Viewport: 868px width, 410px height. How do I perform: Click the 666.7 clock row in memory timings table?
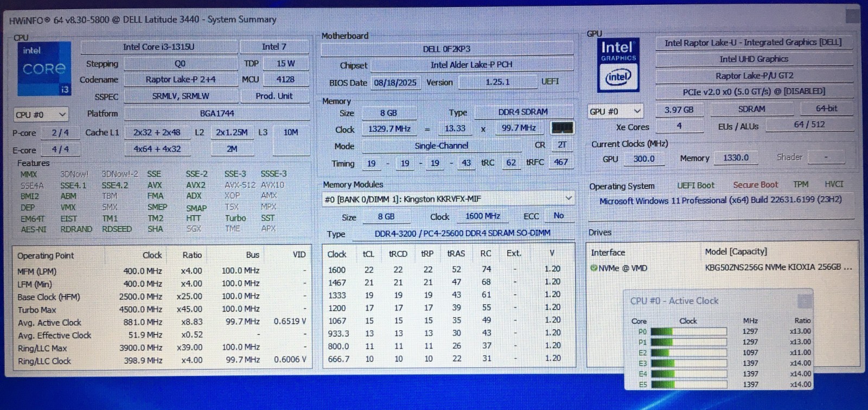[x=448, y=358]
